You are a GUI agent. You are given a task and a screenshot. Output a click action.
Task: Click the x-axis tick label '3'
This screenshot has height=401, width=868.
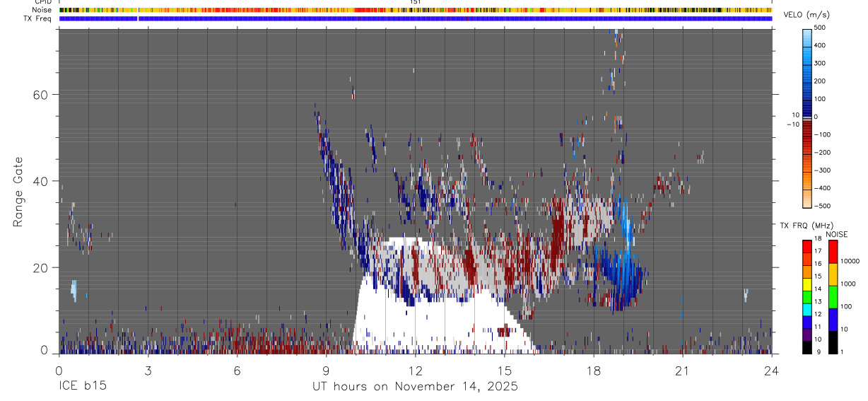tap(148, 370)
